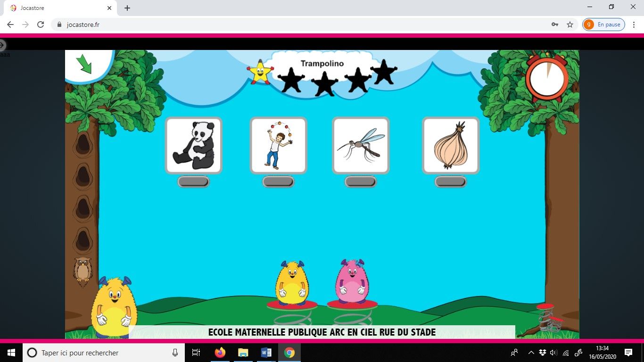Reload the jocastore.fr page
The width and height of the screenshot is (644, 362).
point(41,25)
